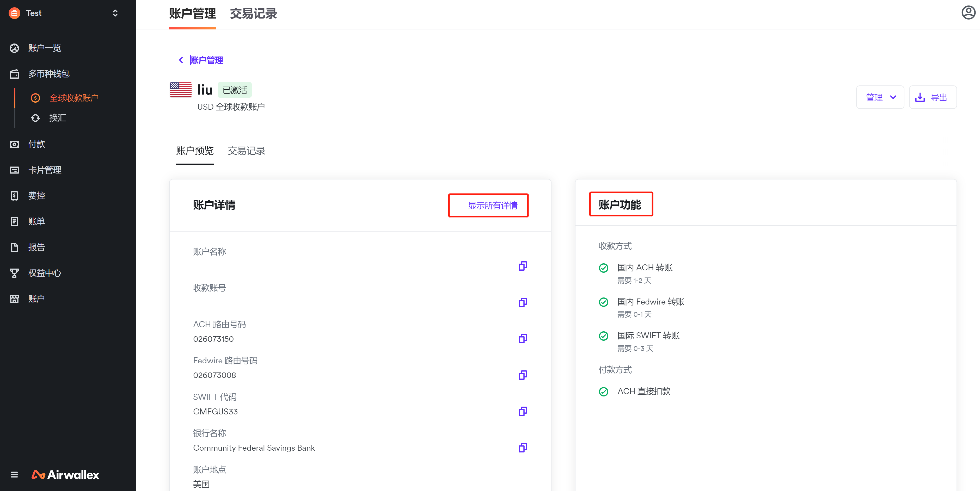Expand the 管理 dropdown
Viewport: 980px width, 491px height.
point(880,97)
